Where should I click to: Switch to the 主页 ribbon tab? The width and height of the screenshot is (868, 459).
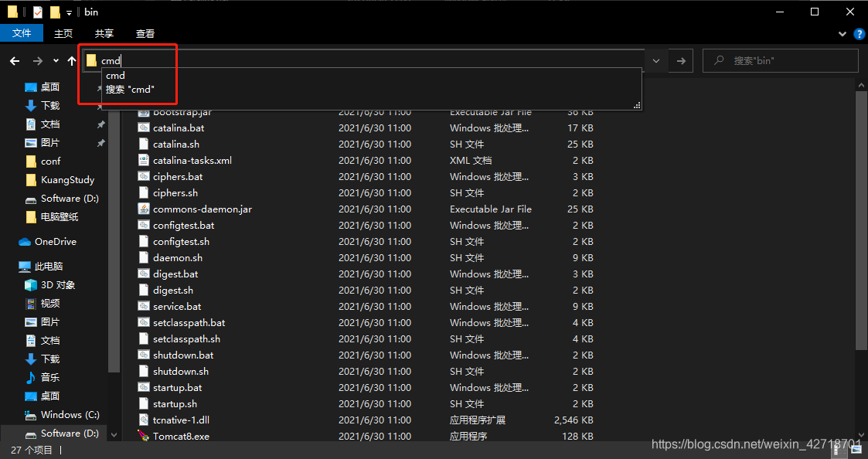(x=63, y=33)
